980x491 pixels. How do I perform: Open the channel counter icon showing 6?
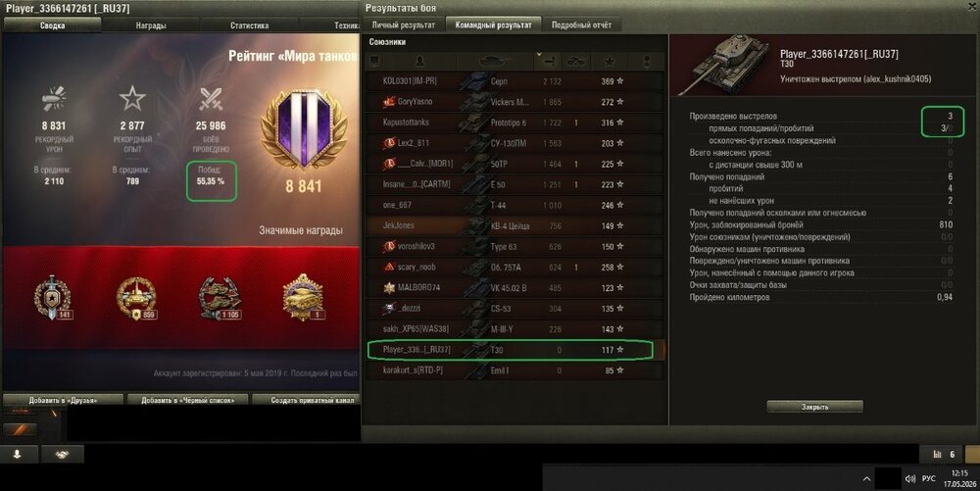click(944, 454)
